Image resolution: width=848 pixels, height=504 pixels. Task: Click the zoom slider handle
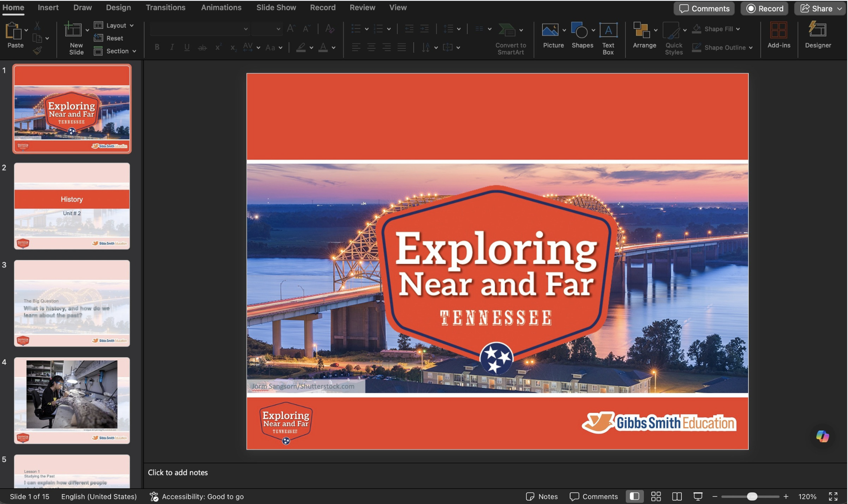click(x=752, y=496)
